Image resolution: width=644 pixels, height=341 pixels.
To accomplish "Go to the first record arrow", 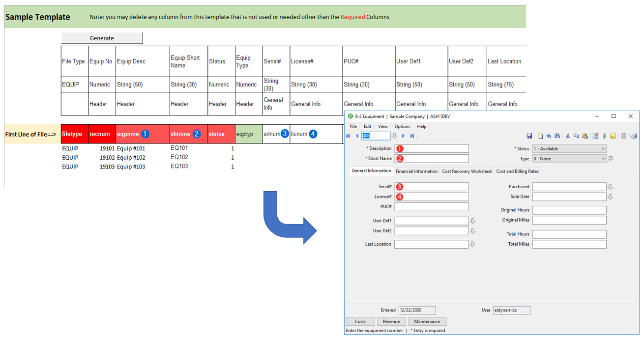I will pos(349,136).
